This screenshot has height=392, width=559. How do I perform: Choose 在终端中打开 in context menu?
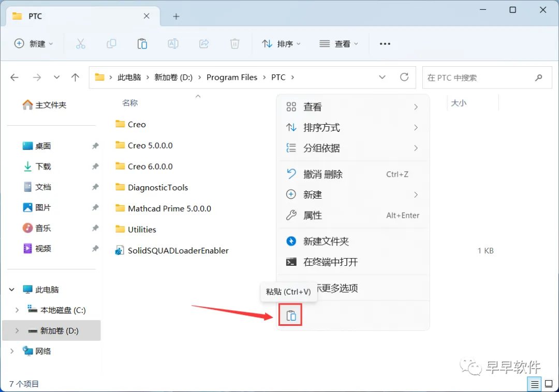pos(353,262)
